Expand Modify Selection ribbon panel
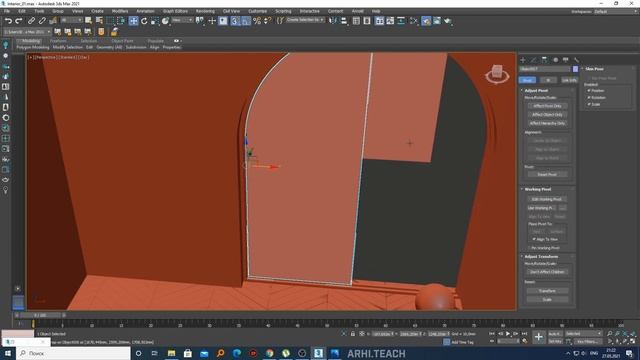This screenshot has width=640, height=360. (67, 47)
